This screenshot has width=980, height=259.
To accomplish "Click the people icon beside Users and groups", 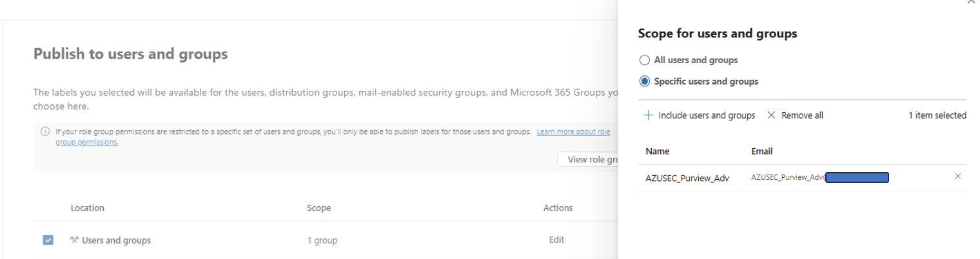I will coord(74,240).
